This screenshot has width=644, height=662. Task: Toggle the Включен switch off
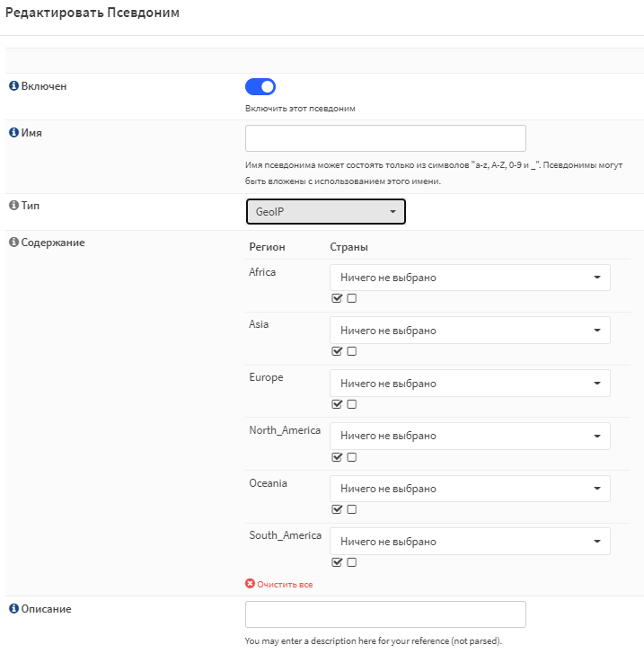pos(260,87)
